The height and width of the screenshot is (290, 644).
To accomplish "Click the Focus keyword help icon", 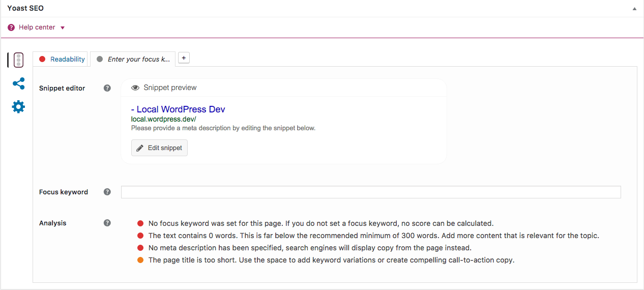I will [107, 192].
